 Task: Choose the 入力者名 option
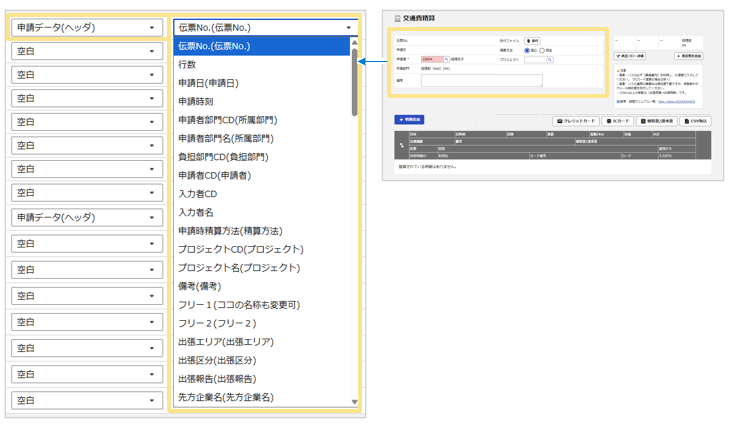point(262,212)
